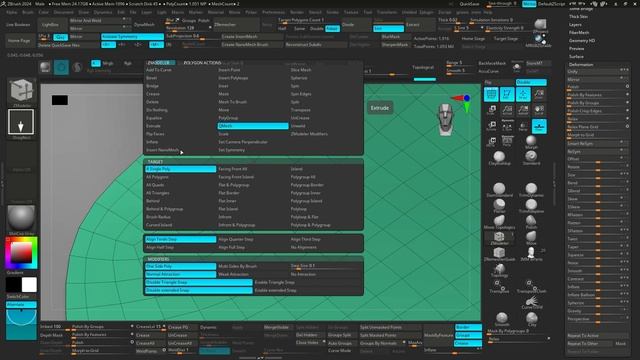
Task: Expand the Preview subpalette
Action: (x=576, y=49)
